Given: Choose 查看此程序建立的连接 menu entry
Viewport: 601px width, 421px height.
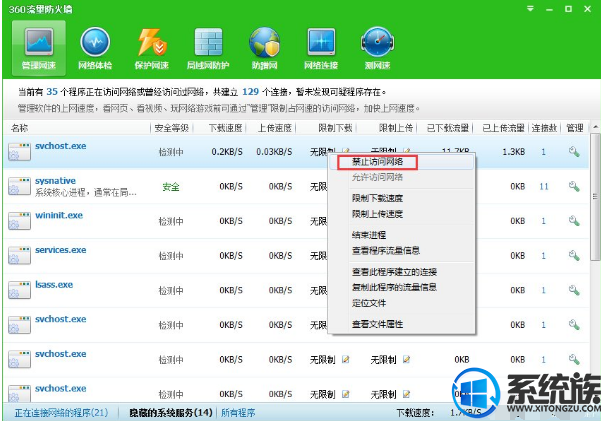Looking at the screenshot, I should [x=394, y=272].
